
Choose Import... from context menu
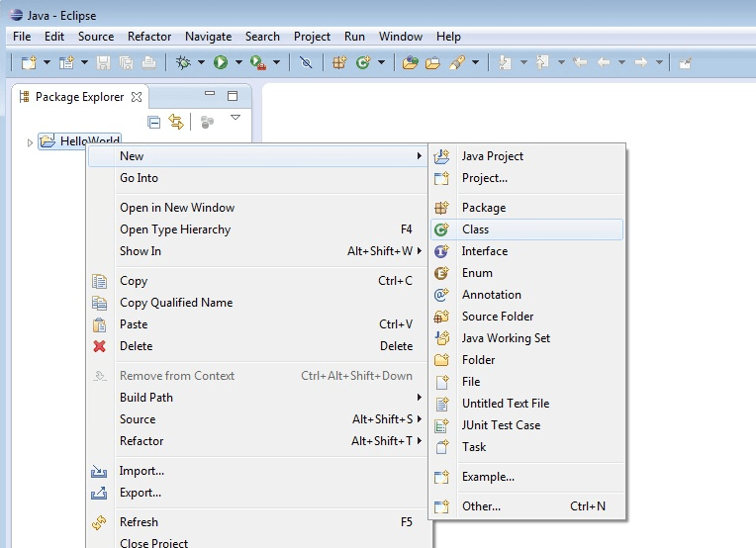click(x=257, y=471)
